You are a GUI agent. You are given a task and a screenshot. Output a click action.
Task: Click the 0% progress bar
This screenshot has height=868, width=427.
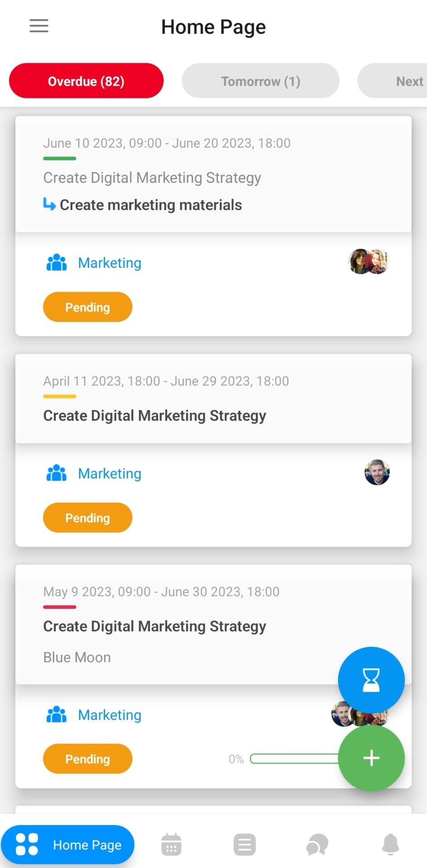click(x=294, y=759)
